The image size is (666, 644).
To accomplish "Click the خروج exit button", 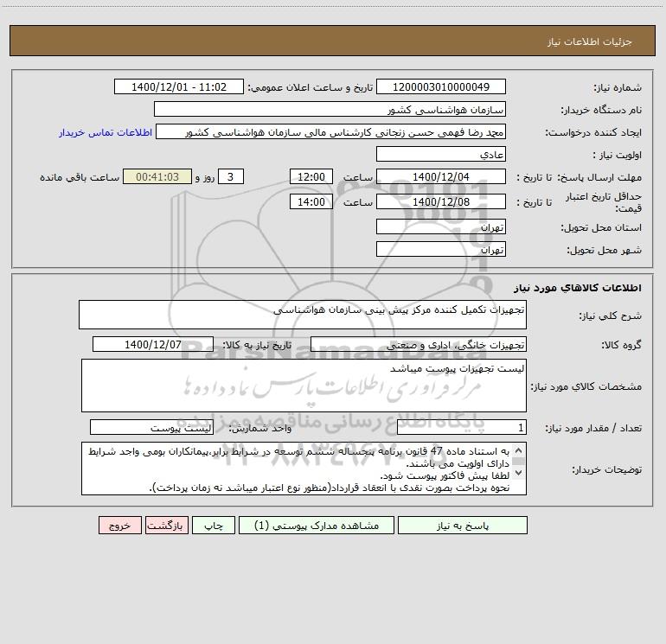I will (119, 526).
